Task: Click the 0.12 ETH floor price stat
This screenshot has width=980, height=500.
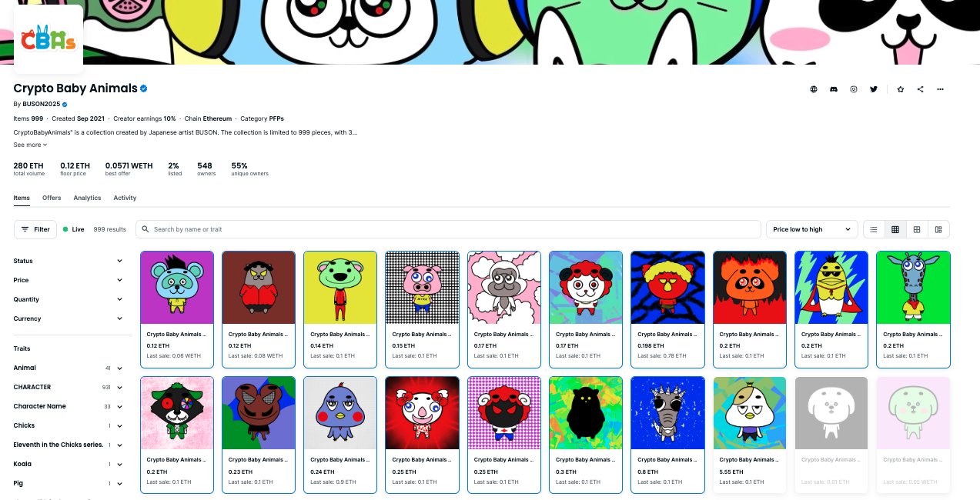Action: (x=75, y=169)
